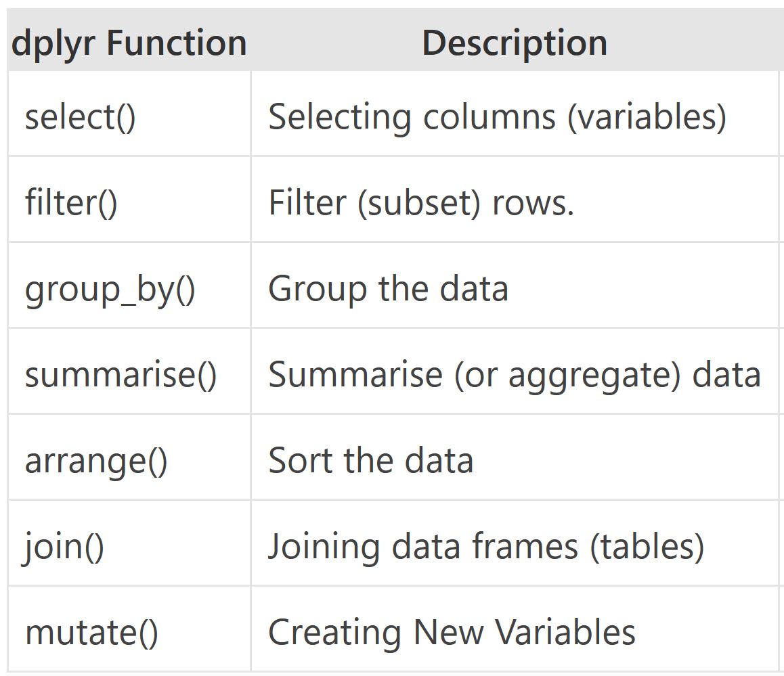Select the mutate() function cell
This screenshot has height=676, width=784.
91,633
